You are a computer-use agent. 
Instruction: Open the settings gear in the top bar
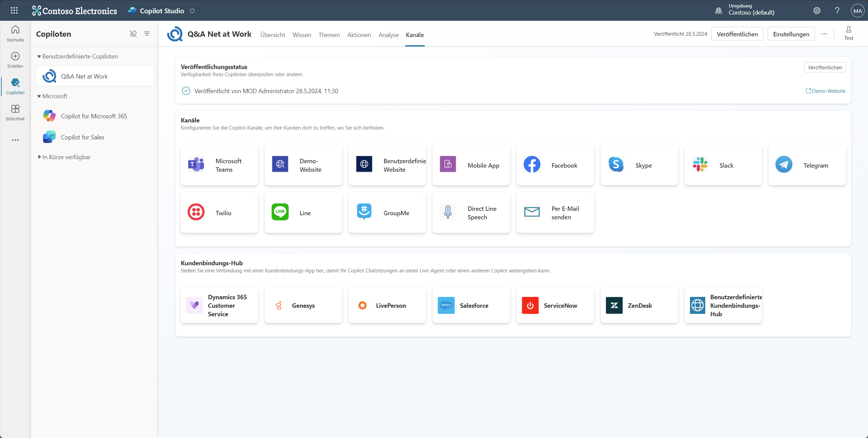point(817,11)
